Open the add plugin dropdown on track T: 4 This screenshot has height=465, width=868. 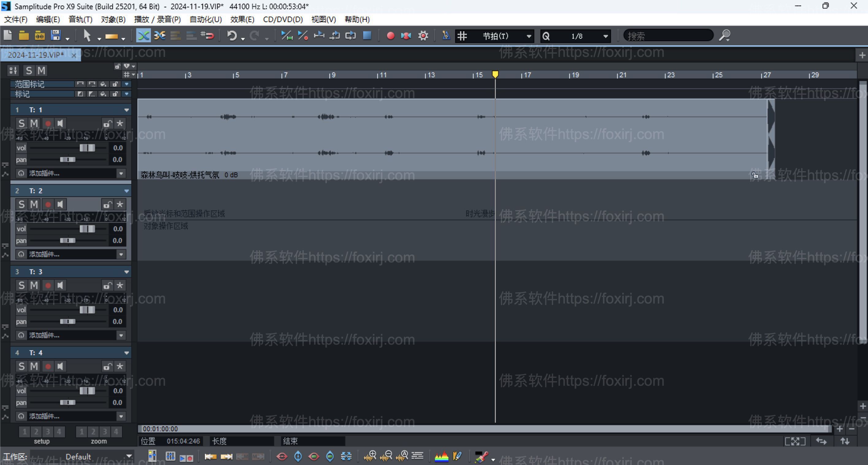[x=121, y=416]
